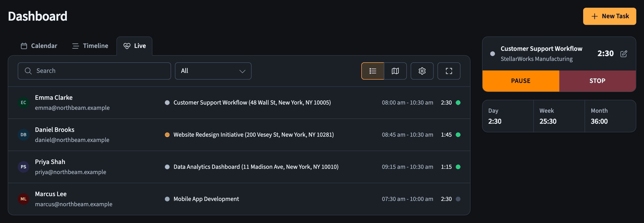Open the Timeline tab
The width and height of the screenshot is (644, 223).
[x=90, y=46]
